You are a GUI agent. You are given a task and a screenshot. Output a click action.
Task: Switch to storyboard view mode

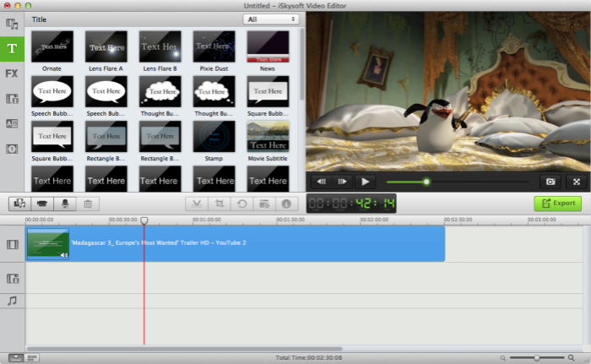[32, 357]
